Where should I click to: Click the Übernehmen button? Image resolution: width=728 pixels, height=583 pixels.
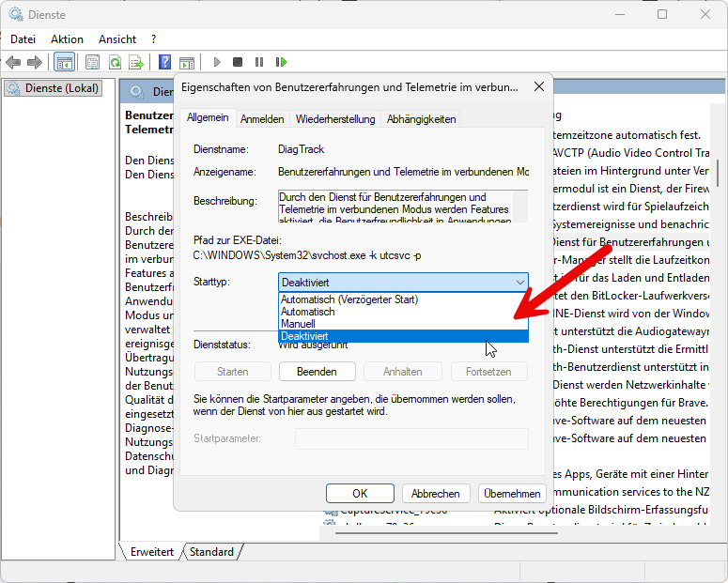[512, 493]
